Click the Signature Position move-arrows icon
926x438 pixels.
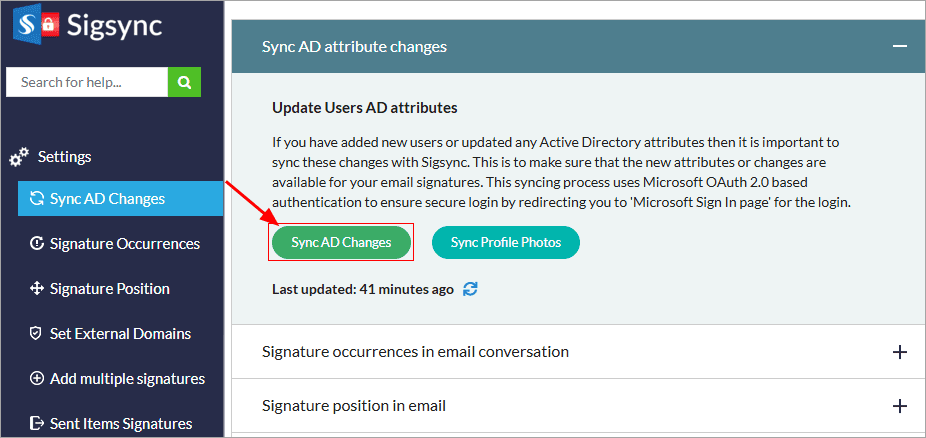pyautogui.click(x=37, y=289)
